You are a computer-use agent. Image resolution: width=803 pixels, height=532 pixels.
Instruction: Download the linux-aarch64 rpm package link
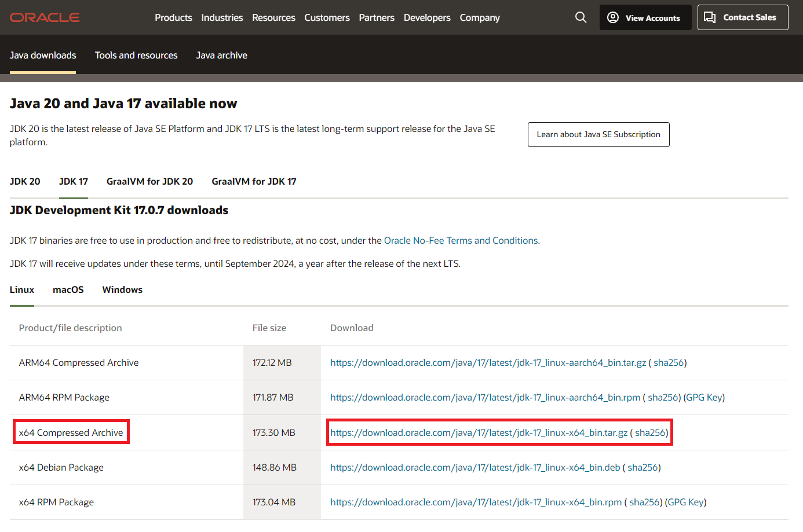(485, 397)
